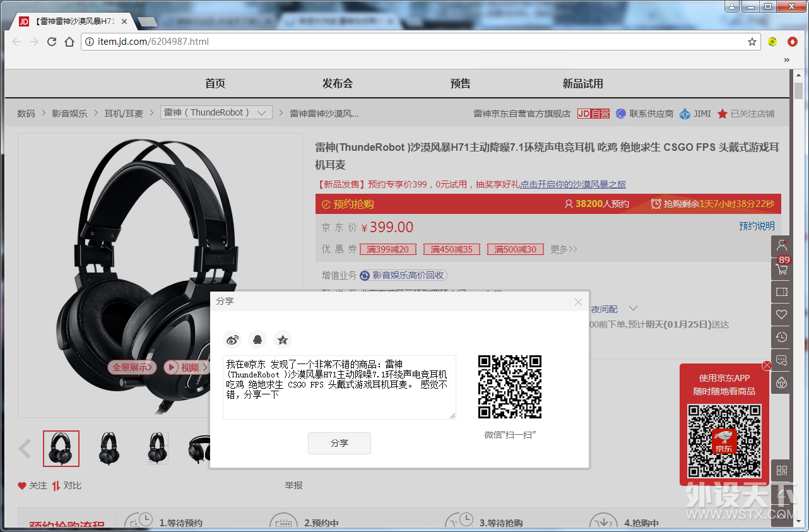Share to QQ Zone star icon

(283, 340)
